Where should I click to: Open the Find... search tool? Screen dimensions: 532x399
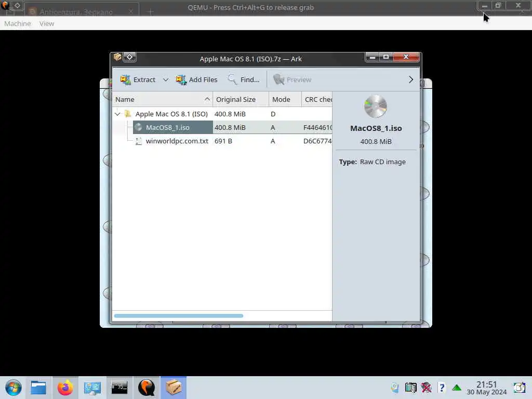[244, 79]
